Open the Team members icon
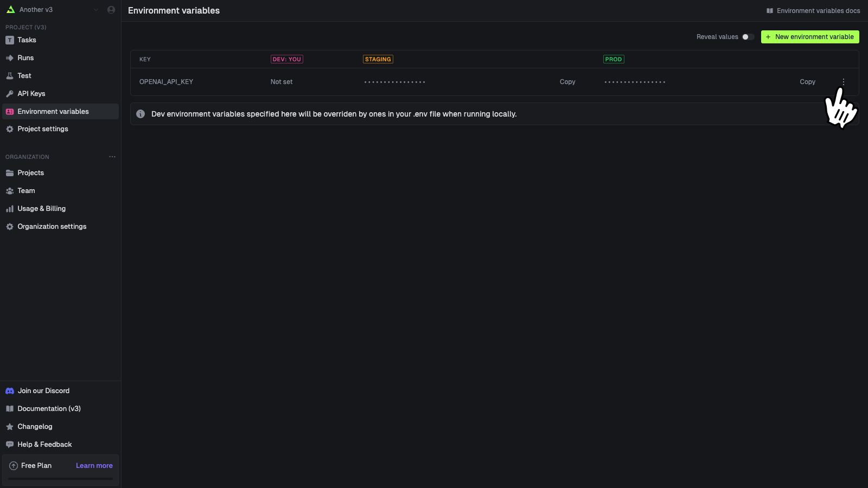Viewport: 868px width, 488px height. coord(10,190)
